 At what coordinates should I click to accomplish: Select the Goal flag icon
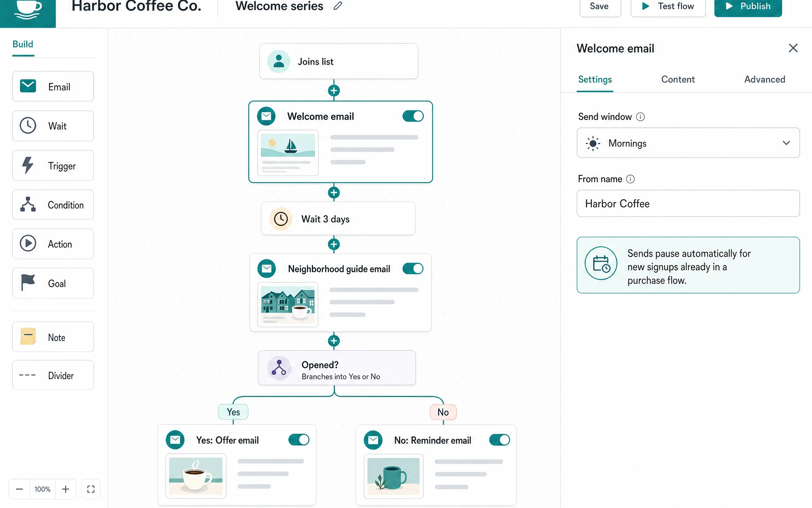pyautogui.click(x=28, y=282)
